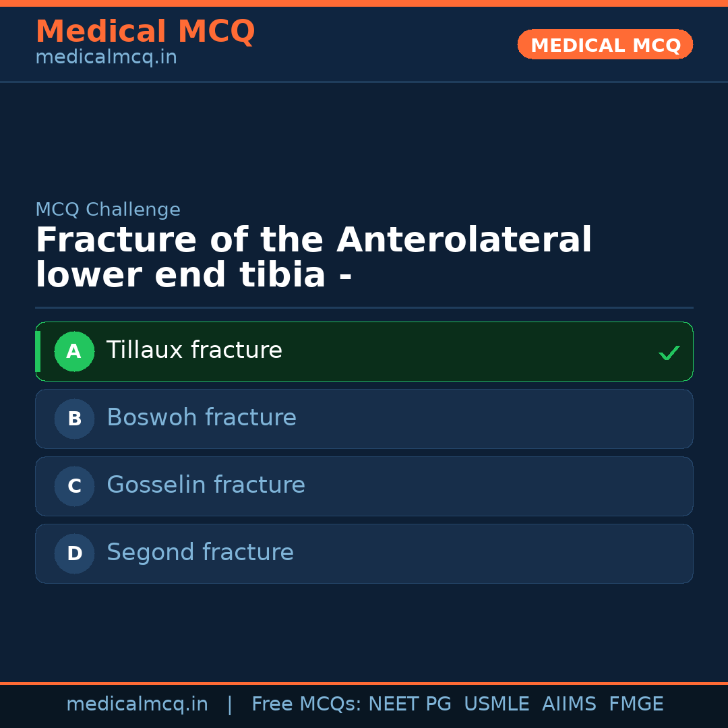
Task: Click the D letter circle icon
Action: (74, 553)
